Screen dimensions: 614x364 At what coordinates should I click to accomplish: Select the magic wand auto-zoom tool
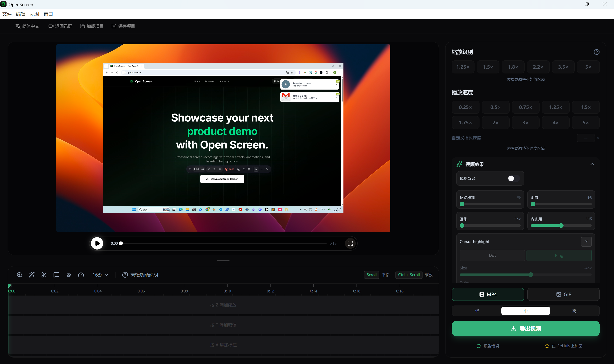pos(32,275)
